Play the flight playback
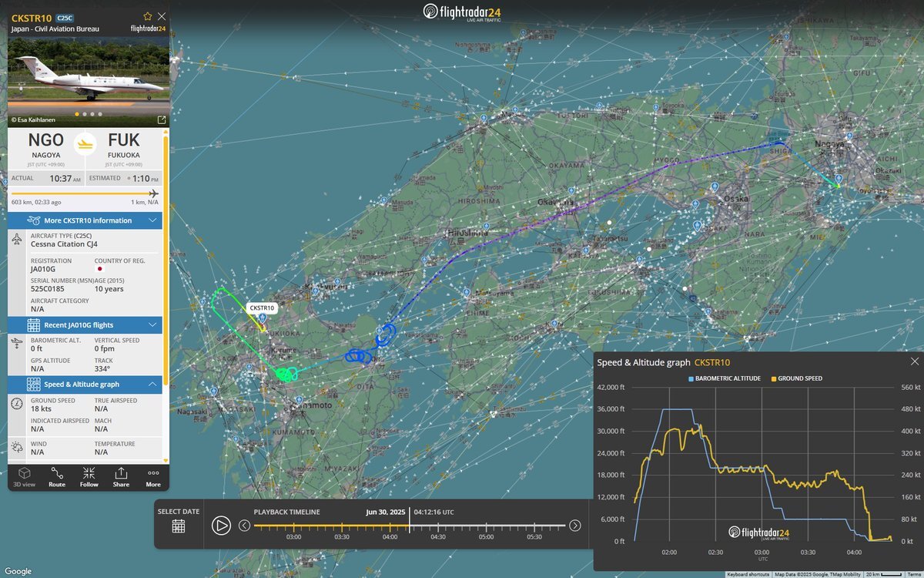The image size is (924, 578). point(221,526)
